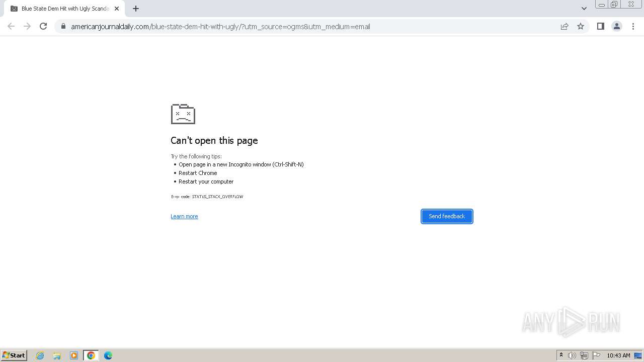This screenshot has width=644, height=362.
Task: Select Chrome icon in the taskbar
Action: pyautogui.click(x=91, y=355)
